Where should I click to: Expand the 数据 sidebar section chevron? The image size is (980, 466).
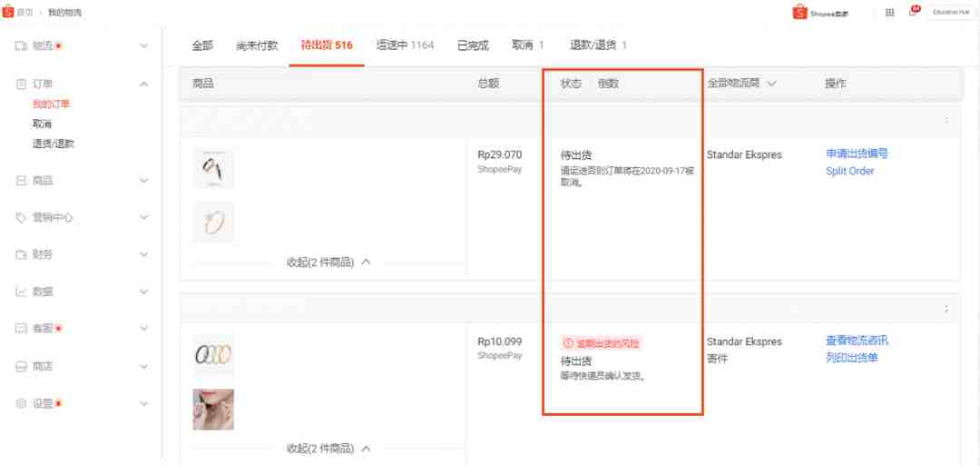click(x=143, y=292)
